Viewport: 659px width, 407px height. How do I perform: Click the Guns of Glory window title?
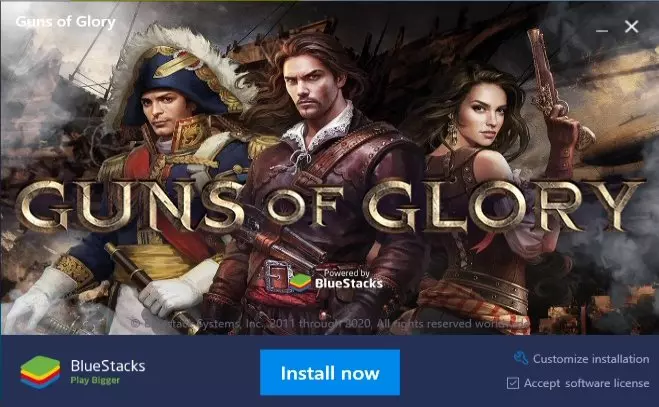click(66, 21)
